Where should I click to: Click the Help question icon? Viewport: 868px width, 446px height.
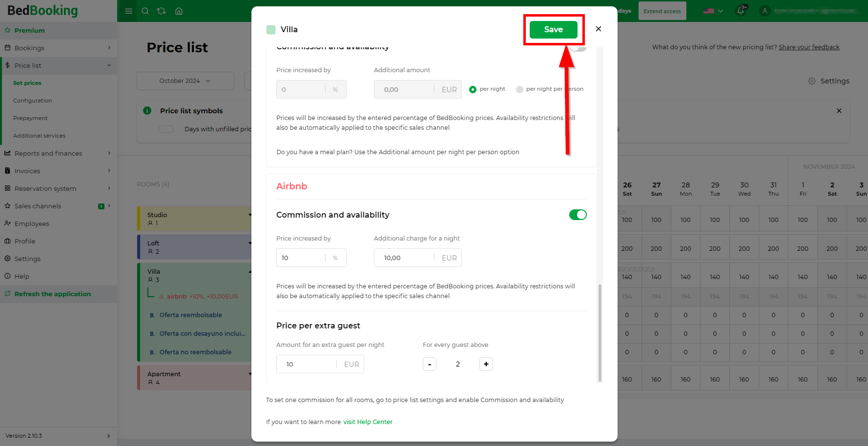pyautogui.click(x=8, y=276)
